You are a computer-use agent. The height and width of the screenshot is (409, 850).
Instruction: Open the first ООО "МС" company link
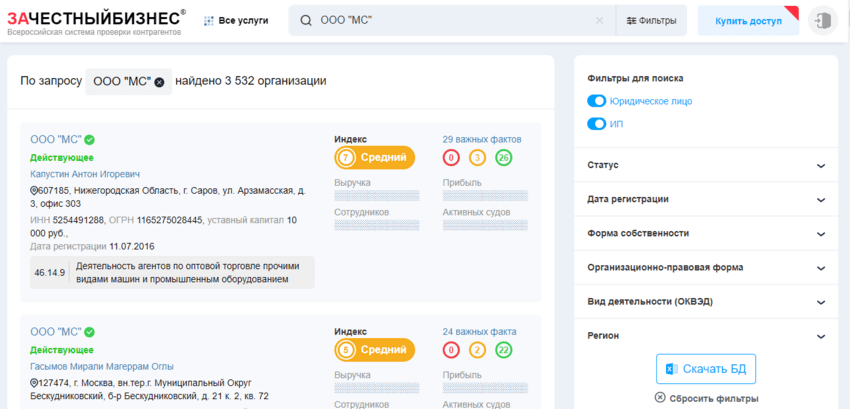tap(56, 140)
